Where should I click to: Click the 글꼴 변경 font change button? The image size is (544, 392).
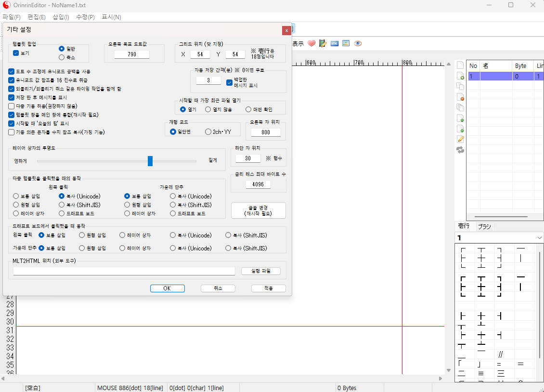coord(259,210)
